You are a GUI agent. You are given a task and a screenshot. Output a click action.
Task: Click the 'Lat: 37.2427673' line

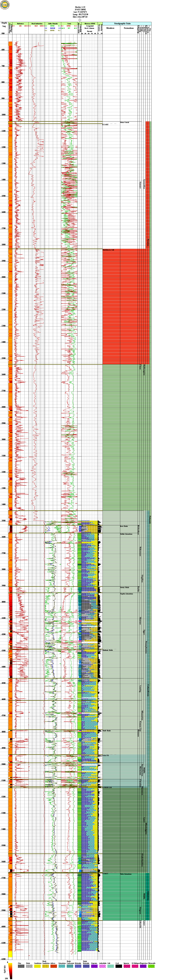(80, 12)
